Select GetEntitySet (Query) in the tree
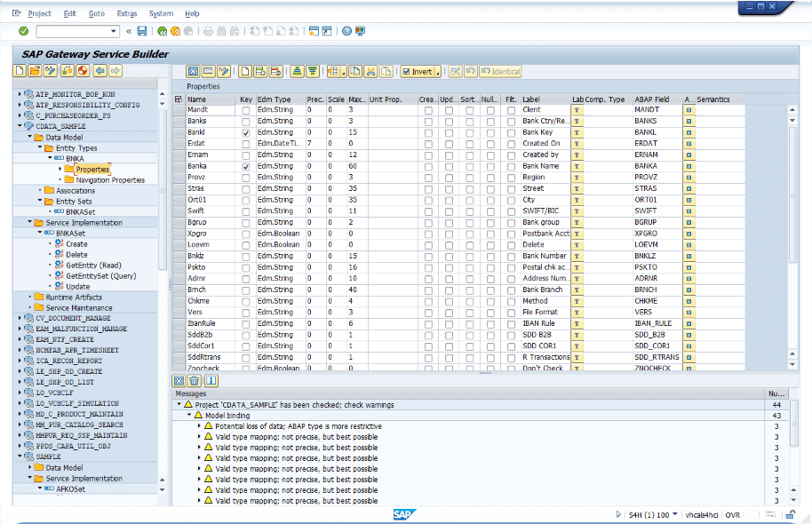 pyautogui.click(x=100, y=276)
